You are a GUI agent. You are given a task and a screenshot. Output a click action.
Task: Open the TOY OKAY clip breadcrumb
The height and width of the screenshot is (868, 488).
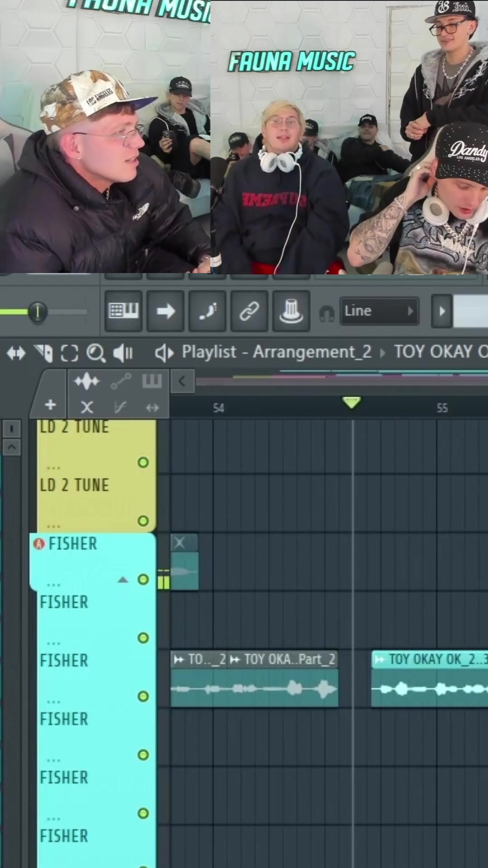[x=440, y=352]
